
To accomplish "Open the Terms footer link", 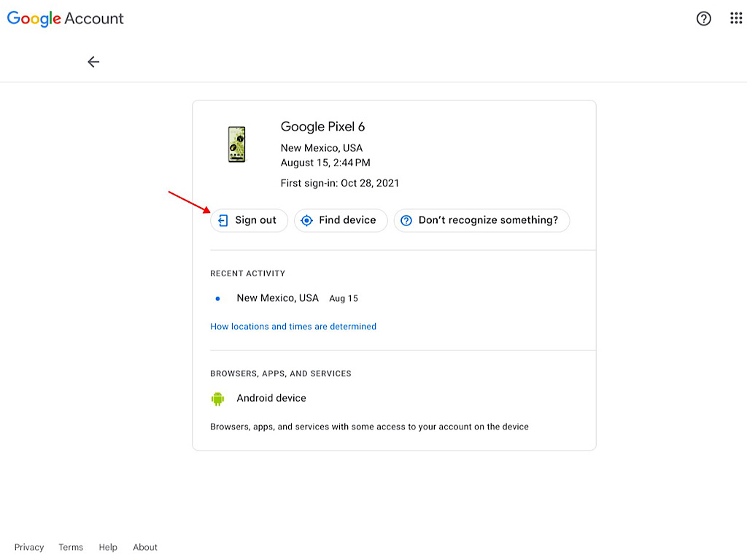I will point(71,547).
